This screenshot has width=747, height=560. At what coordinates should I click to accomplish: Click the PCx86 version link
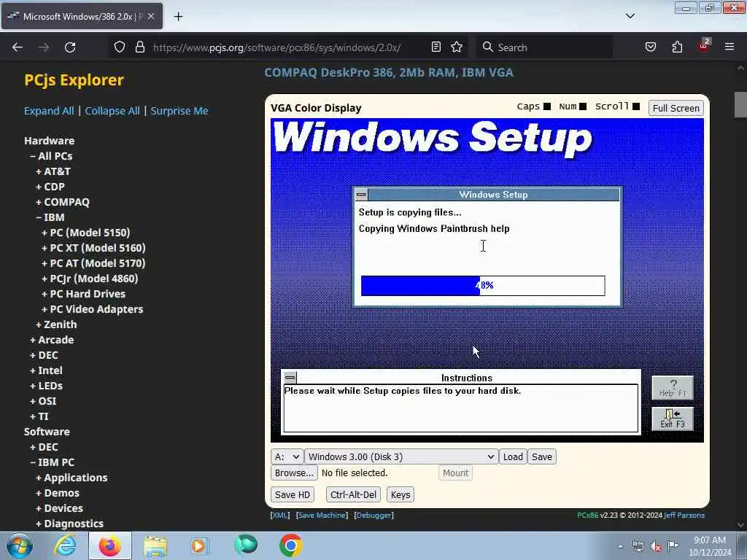click(587, 516)
